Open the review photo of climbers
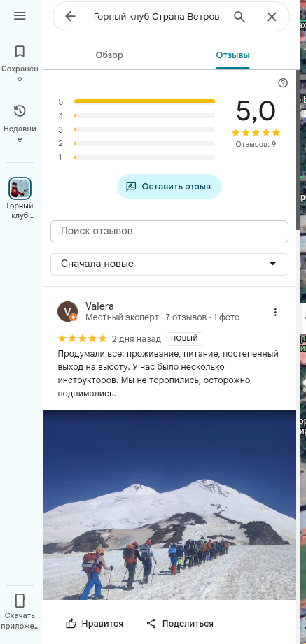This screenshot has width=306, height=644. click(x=169, y=505)
